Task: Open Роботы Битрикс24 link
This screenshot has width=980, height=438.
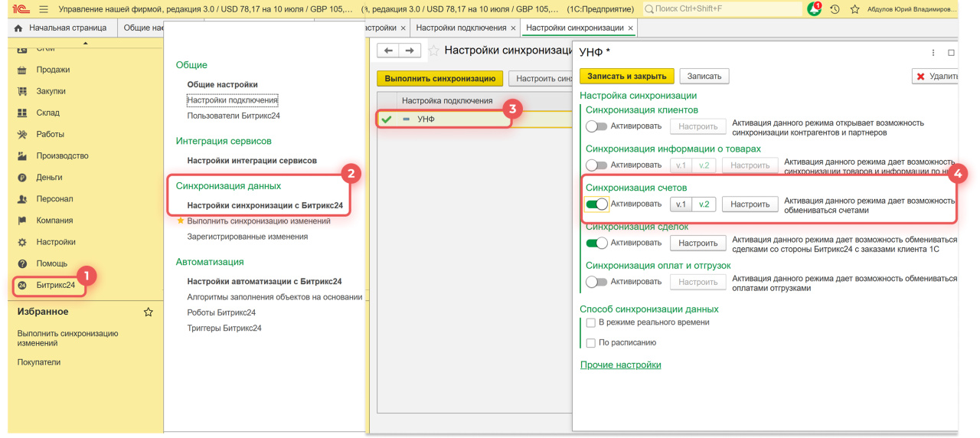Action: click(x=221, y=312)
